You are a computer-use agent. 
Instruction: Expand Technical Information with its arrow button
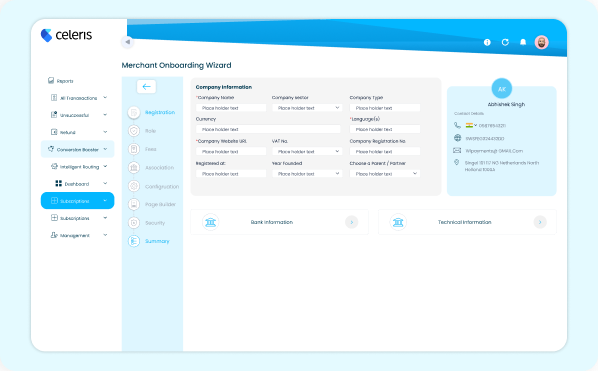point(540,222)
